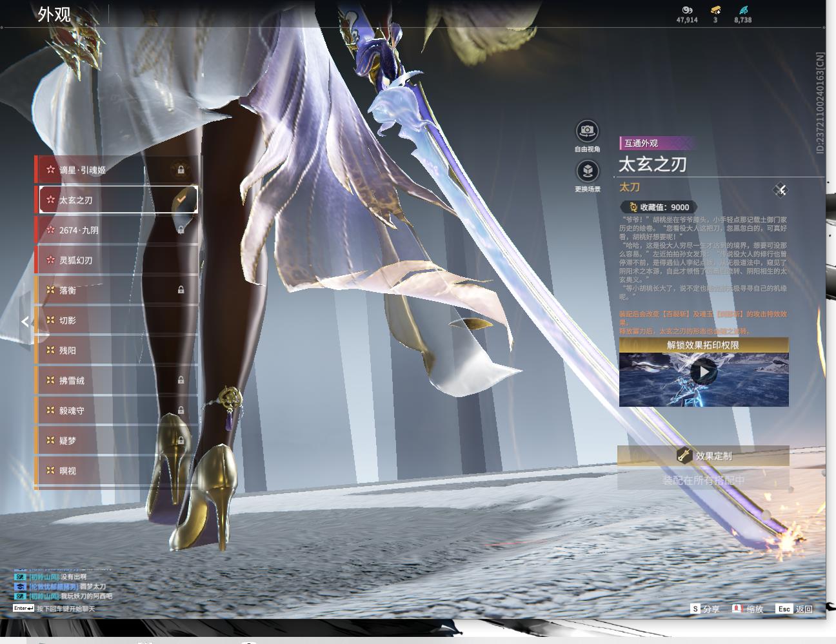Click the lock icon on 落衡 skin
This screenshot has height=644, width=836.
point(181,290)
